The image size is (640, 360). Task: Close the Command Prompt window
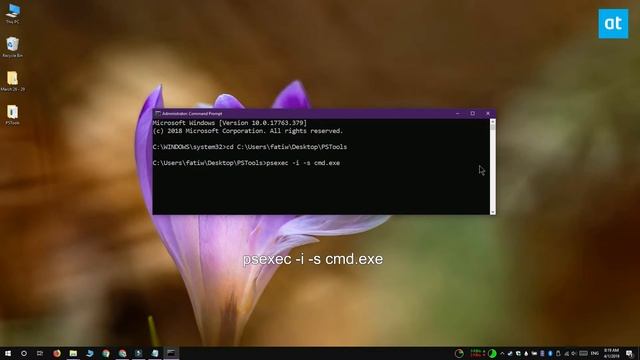pyautogui.click(x=488, y=113)
